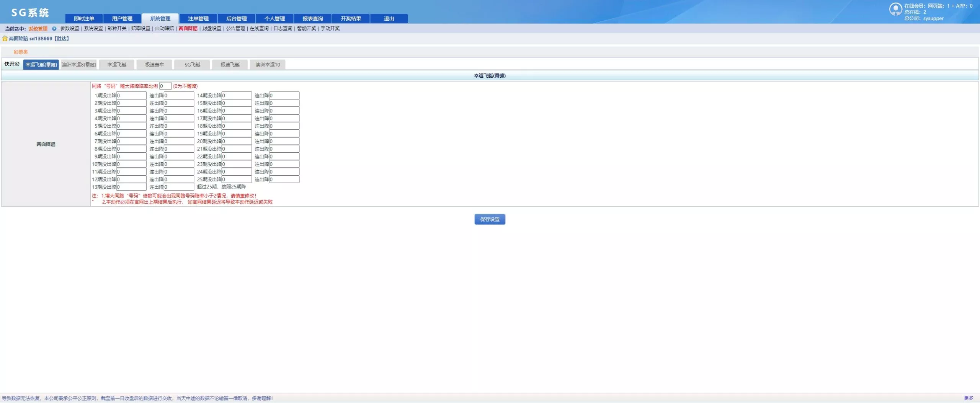Click the blue arrow icon after 系统管理
Viewport: 980px width, 403px height.
tap(54, 29)
